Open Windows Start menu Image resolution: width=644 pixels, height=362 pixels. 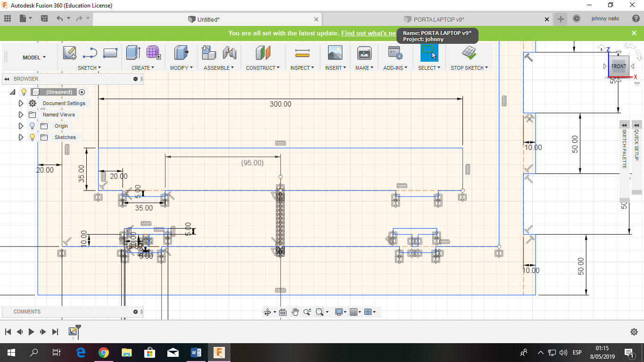tap(11, 352)
